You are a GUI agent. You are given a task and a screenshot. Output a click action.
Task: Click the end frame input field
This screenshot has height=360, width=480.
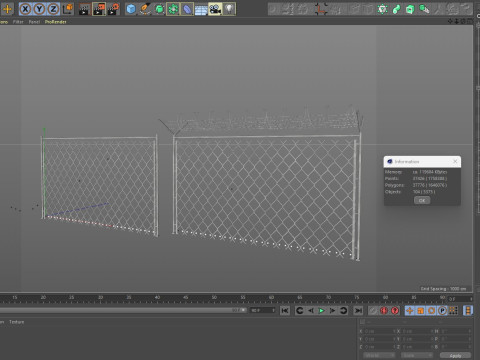point(263,310)
